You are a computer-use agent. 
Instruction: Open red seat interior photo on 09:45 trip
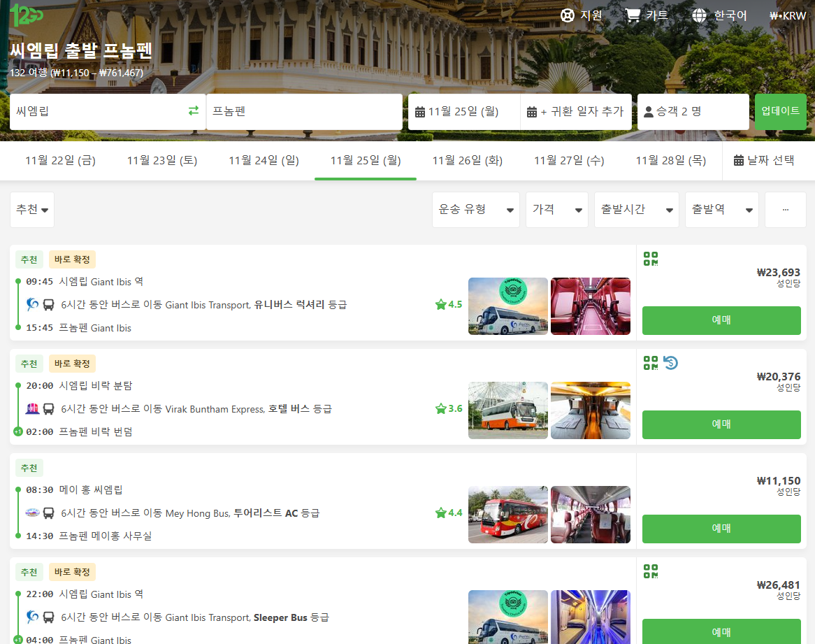click(x=591, y=306)
